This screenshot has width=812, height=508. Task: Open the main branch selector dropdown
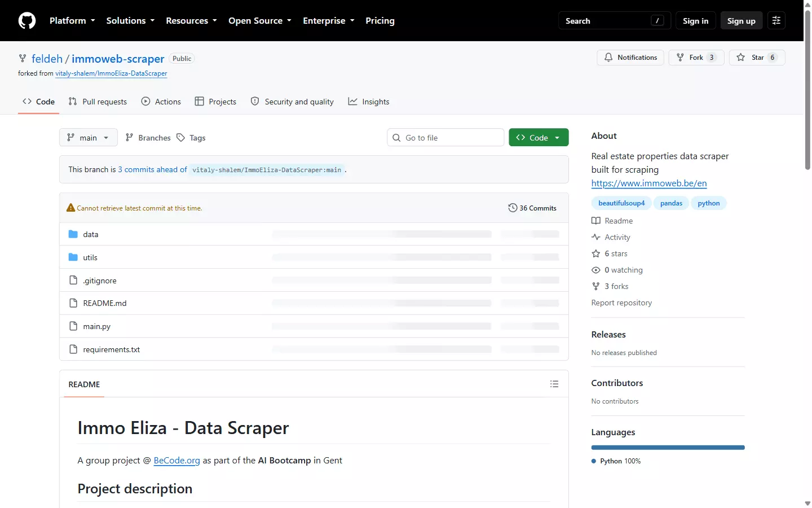tap(88, 138)
